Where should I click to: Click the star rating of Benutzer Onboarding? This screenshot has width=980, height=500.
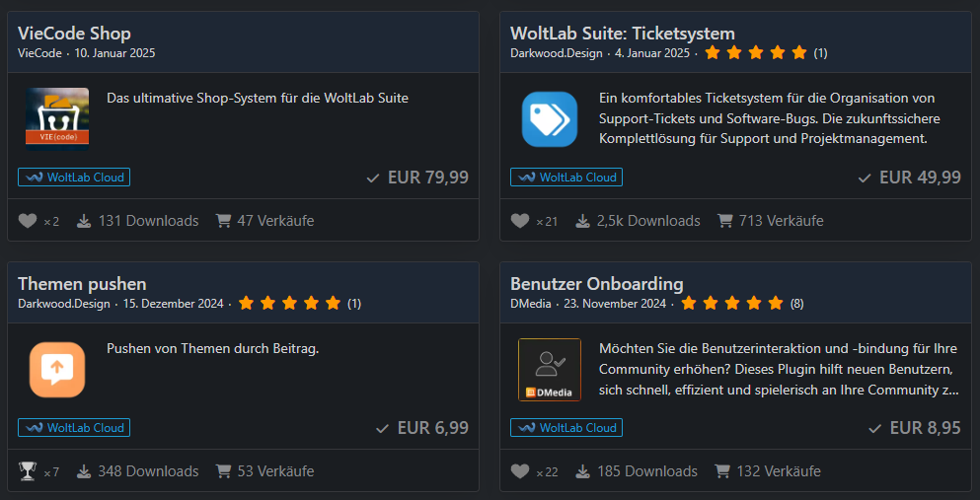pos(731,304)
